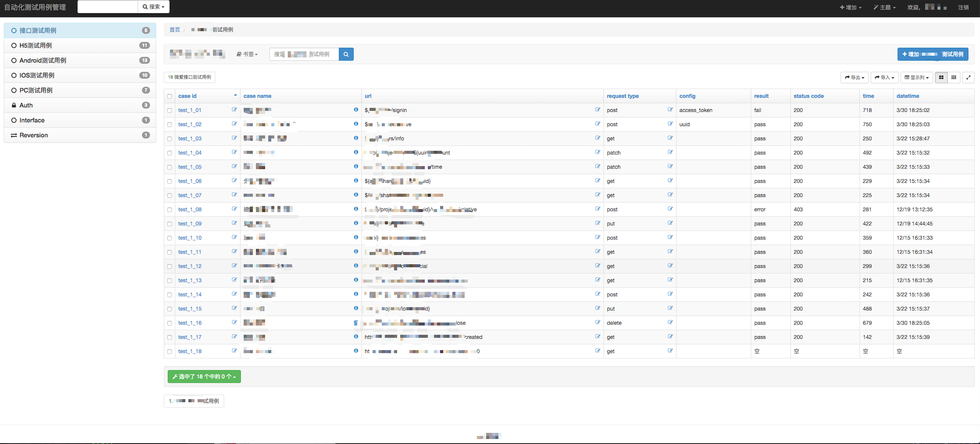Click request type edit icon for delete row
Image resolution: width=980 pixels, height=444 pixels.
(670, 322)
